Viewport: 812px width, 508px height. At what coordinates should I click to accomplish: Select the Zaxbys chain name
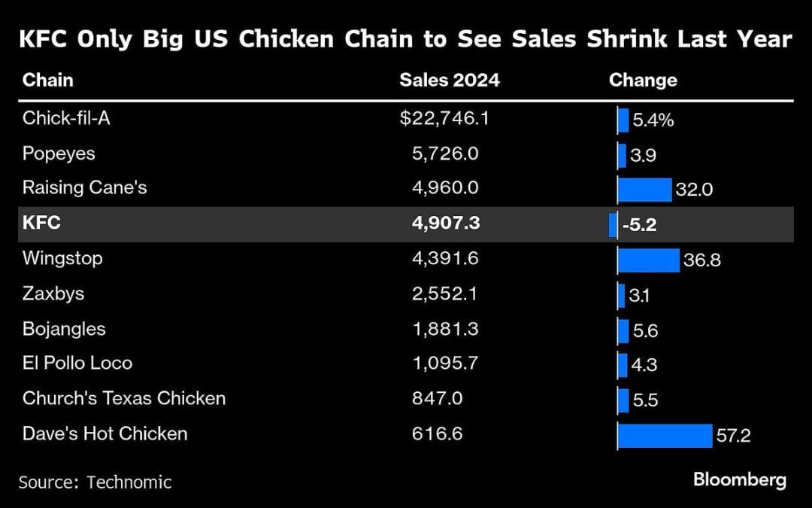(53, 294)
